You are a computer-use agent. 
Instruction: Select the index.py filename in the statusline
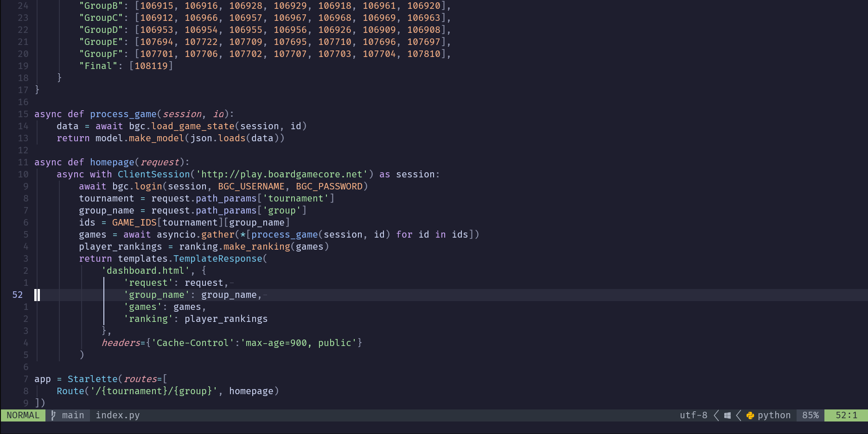pyautogui.click(x=117, y=415)
